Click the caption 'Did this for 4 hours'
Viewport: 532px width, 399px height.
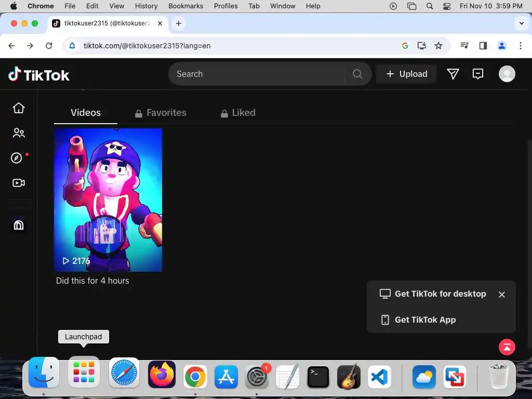(x=92, y=281)
